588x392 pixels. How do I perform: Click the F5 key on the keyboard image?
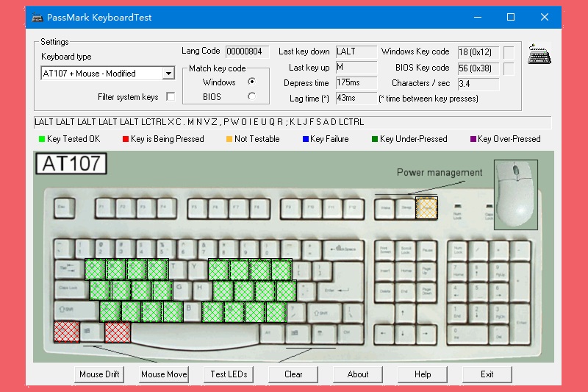[x=196, y=208]
